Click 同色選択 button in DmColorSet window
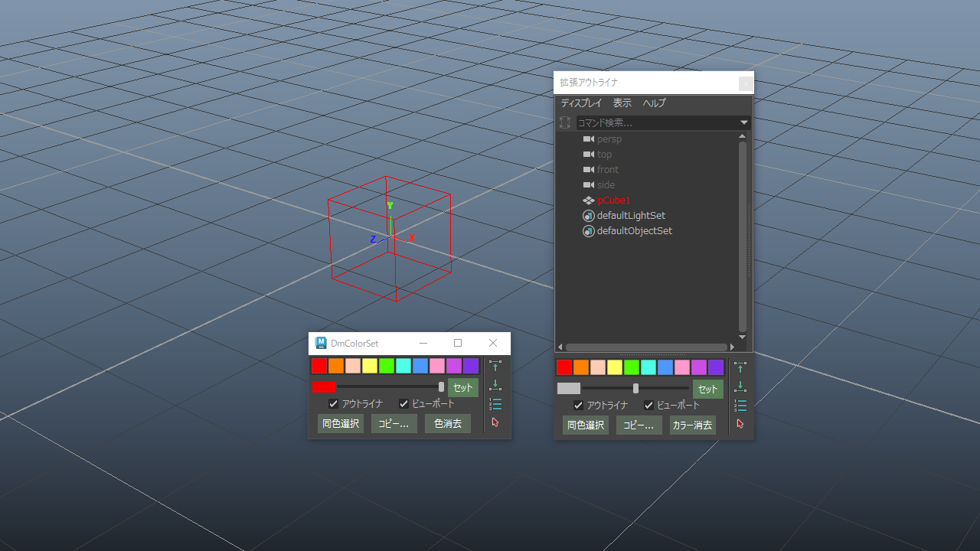This screenshot has width=980, height=551. [341, 424]
